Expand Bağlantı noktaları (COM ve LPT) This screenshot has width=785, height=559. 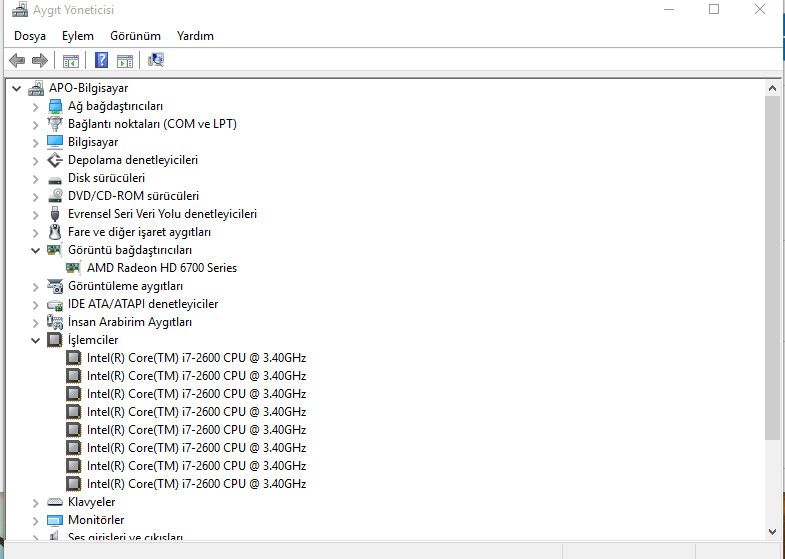(36, 125)
